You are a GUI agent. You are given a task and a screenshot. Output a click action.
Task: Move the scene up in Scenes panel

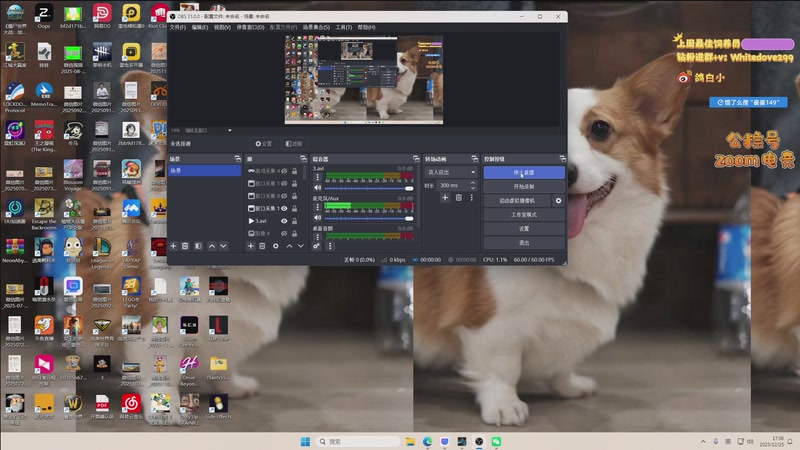pyautogui.click(x=212, y=246)
